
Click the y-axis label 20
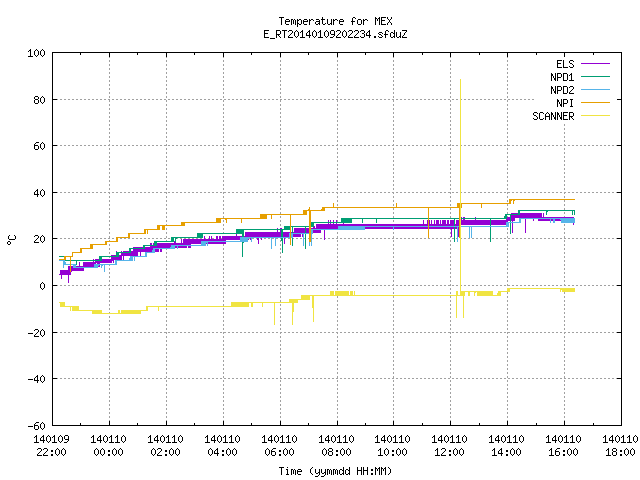tap(40, 239)
